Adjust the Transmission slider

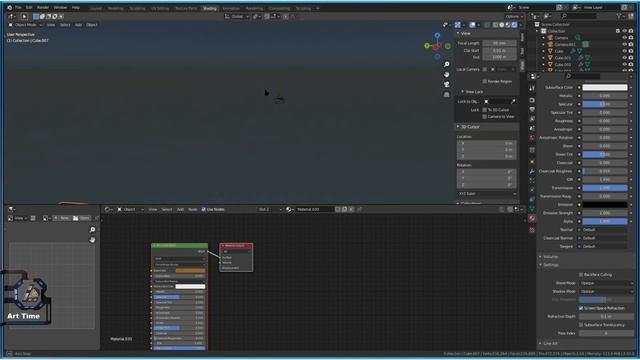tap(604, 188)
